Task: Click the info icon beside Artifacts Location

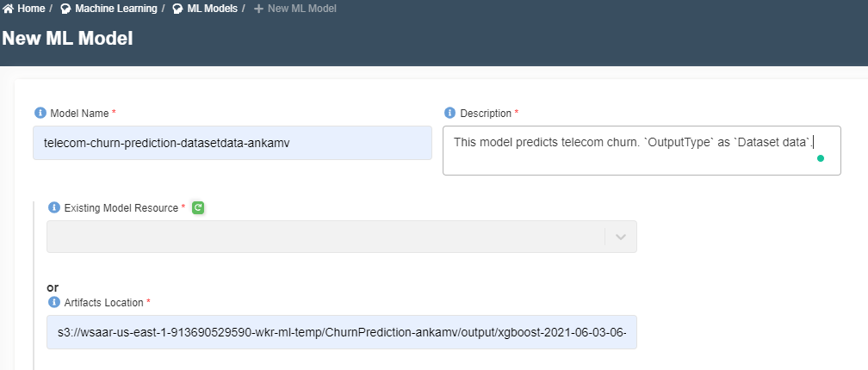Action: (53, 302)
